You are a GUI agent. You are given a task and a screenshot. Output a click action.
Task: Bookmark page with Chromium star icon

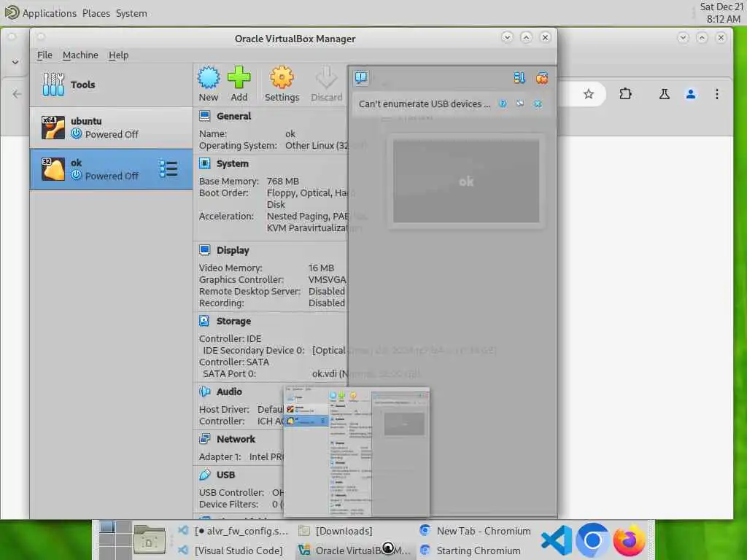click(589, 94)
